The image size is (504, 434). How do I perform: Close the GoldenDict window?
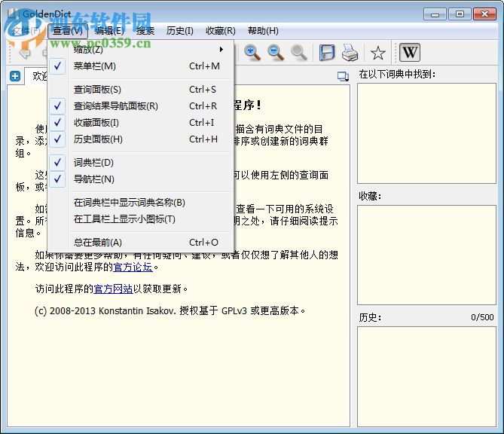[484, 14]
